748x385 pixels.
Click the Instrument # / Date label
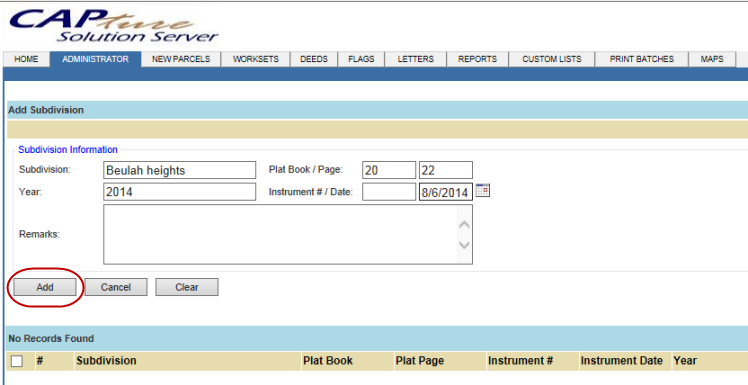click(311, 192)
